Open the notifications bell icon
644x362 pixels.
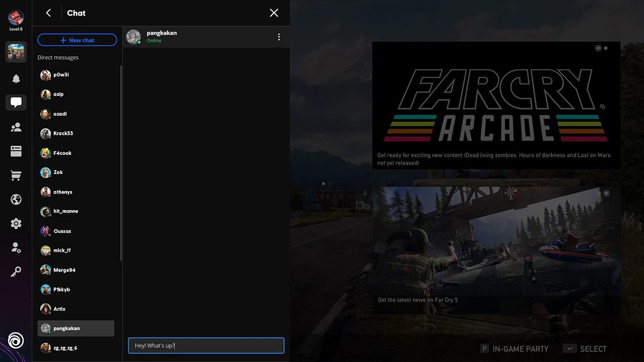(x=16, y=79)
